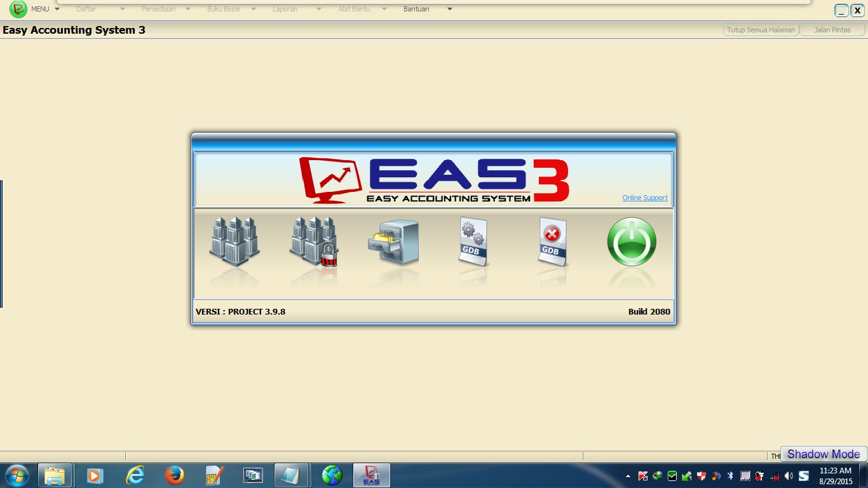Click the buildings icon with red padlock
Viewport: 868px width, 488px height.
tap(314, 241)
